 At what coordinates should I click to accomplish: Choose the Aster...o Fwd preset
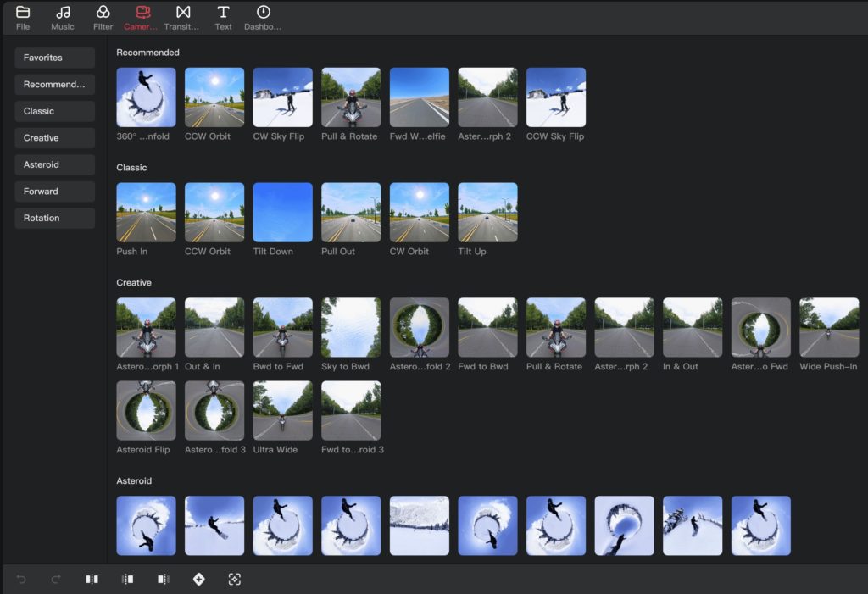tap(761, 328)
